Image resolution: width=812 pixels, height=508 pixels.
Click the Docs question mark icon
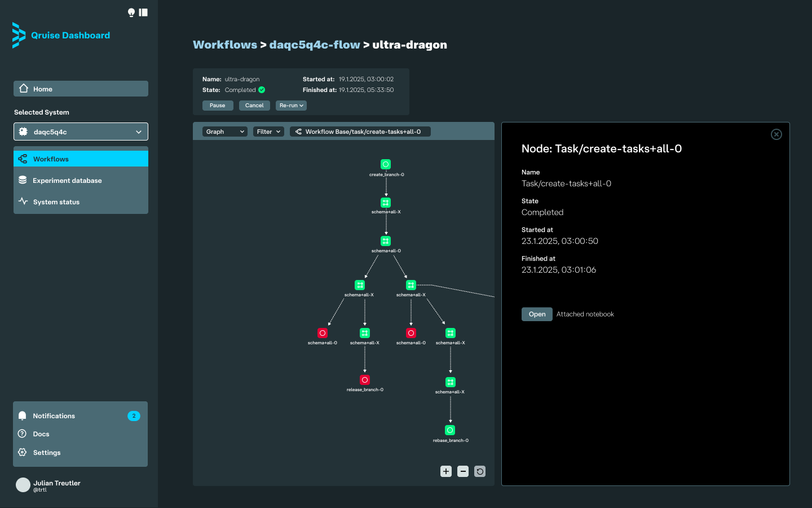(x=23, y=433)
